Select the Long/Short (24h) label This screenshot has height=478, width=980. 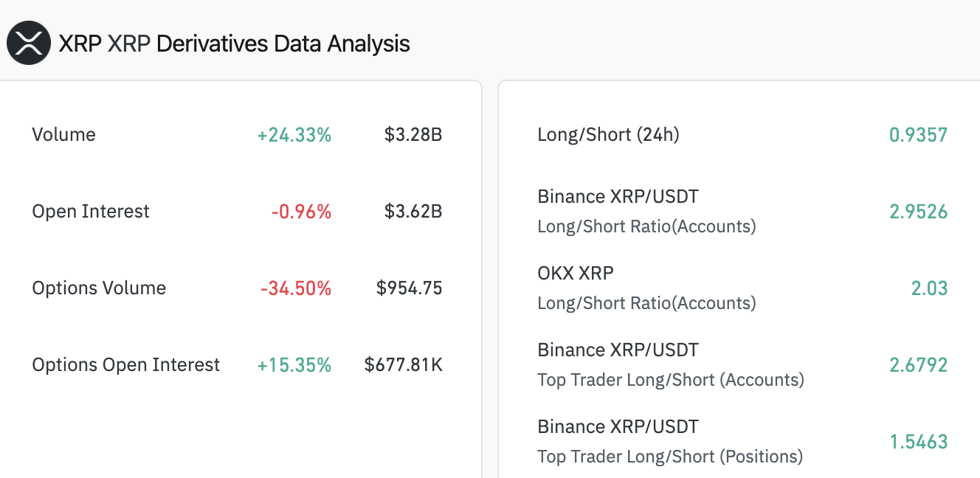(608, 135)
